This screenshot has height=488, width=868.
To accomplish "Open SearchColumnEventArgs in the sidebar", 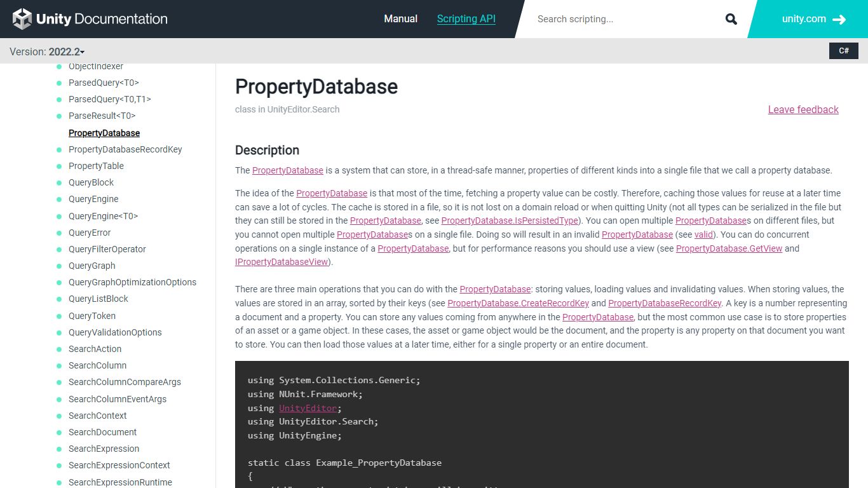I will pyautogui.click(x=118, y=399).
